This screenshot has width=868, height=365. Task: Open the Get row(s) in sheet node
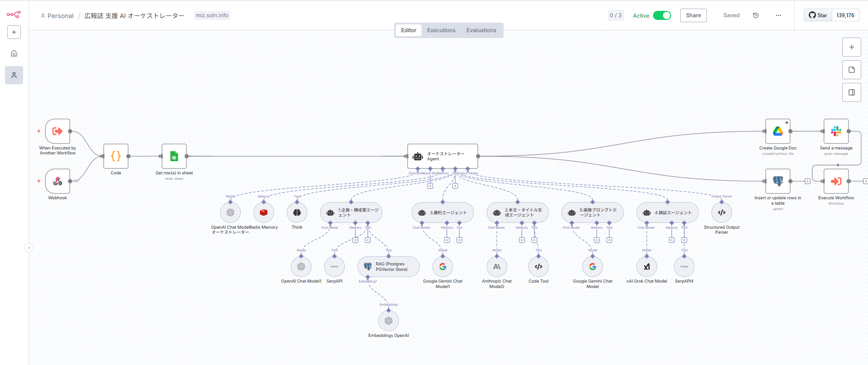(174, 156)
